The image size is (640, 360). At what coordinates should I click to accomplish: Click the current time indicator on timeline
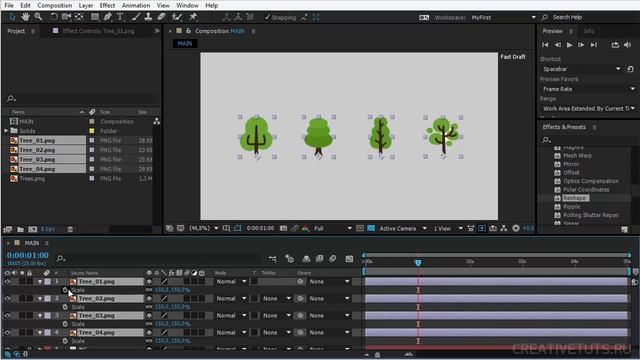[418, 263]
